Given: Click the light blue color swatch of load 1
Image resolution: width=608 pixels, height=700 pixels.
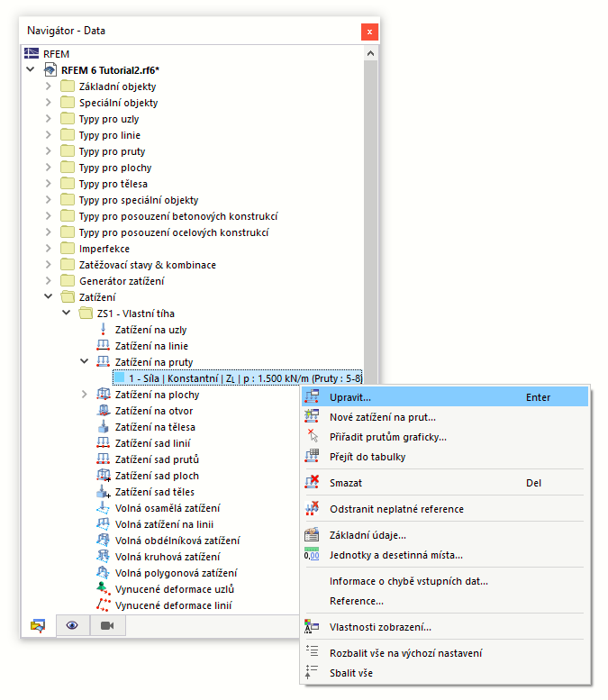Looking at the screenshot, I should (x=119, y=377).
